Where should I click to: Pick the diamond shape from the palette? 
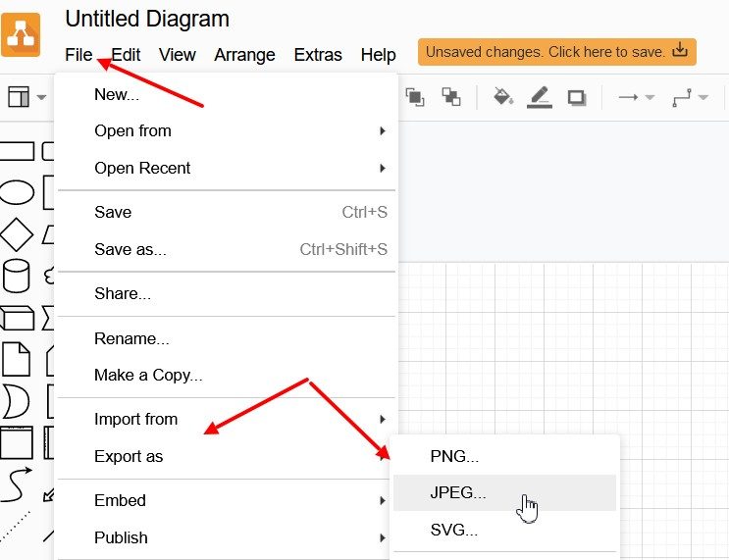(x=16, y=234)
